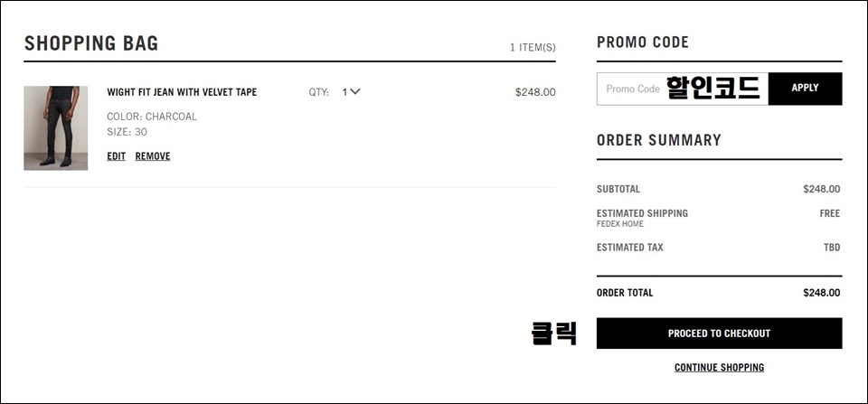Open Wight Fit Jean With Velvet Tape title

182,92
